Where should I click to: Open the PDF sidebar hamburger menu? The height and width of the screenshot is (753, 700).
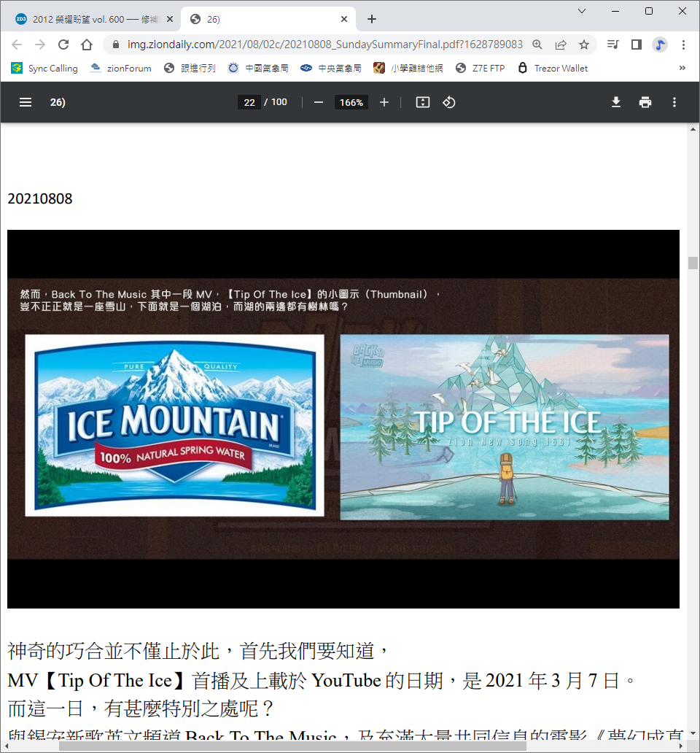coord(26,102)
